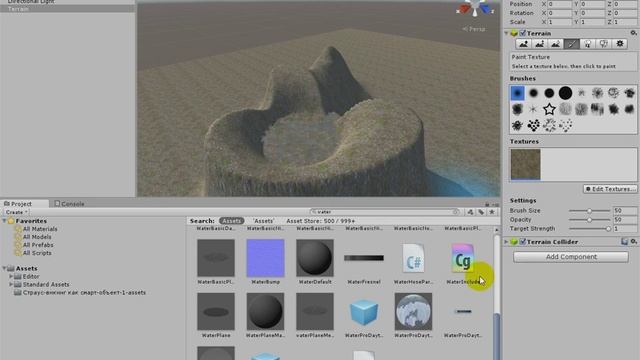Screen dimensions: 640x360
Task: Open the Terrain component context gear menu
Action: [633, 33]
